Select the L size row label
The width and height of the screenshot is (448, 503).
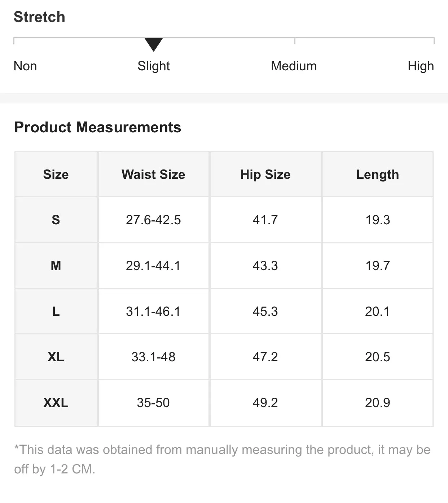56,311
